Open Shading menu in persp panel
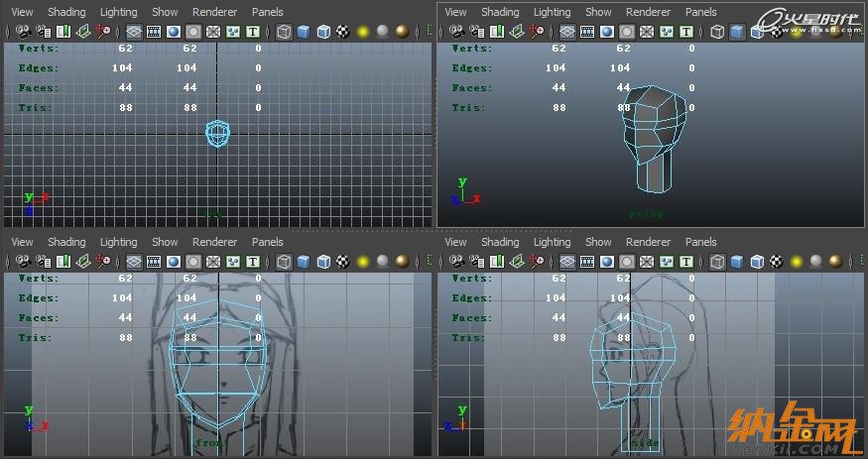The image size is (868, 459). (500, 12)
